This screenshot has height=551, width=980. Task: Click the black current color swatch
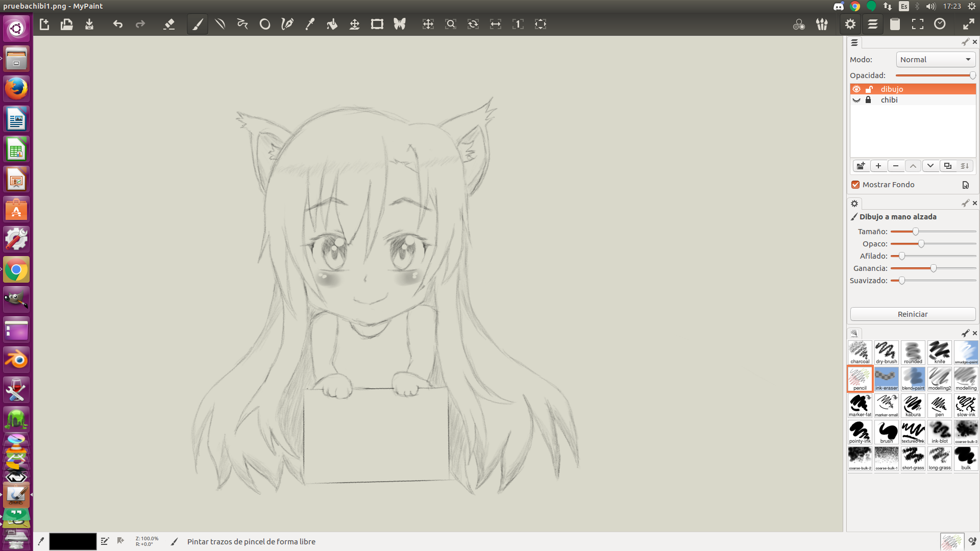coord(72,541)
